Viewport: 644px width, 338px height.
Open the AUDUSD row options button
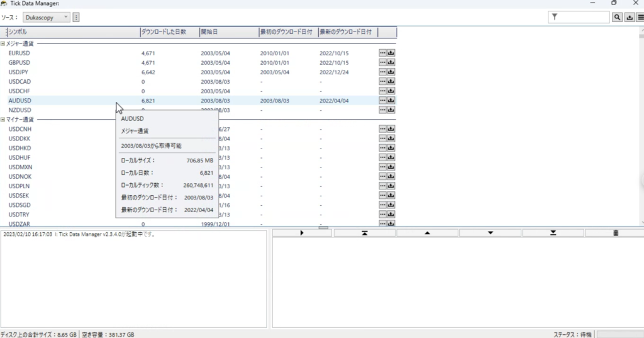pyautogui.click(x=383, y=100)
